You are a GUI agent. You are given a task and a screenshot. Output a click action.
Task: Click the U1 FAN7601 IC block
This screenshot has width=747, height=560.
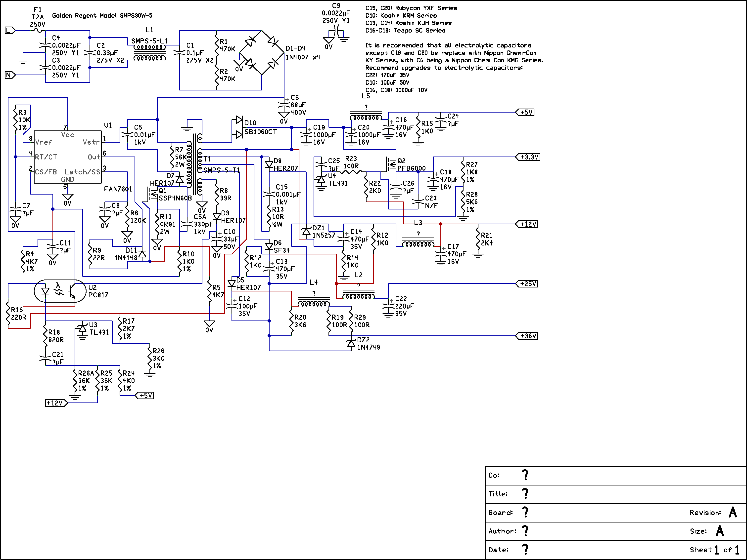(68, 157)
